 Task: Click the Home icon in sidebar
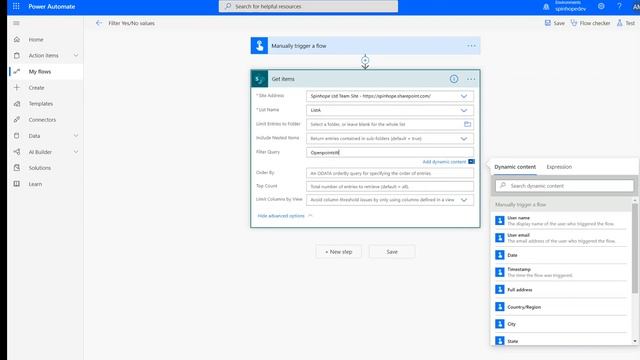(x=17, y=40)
